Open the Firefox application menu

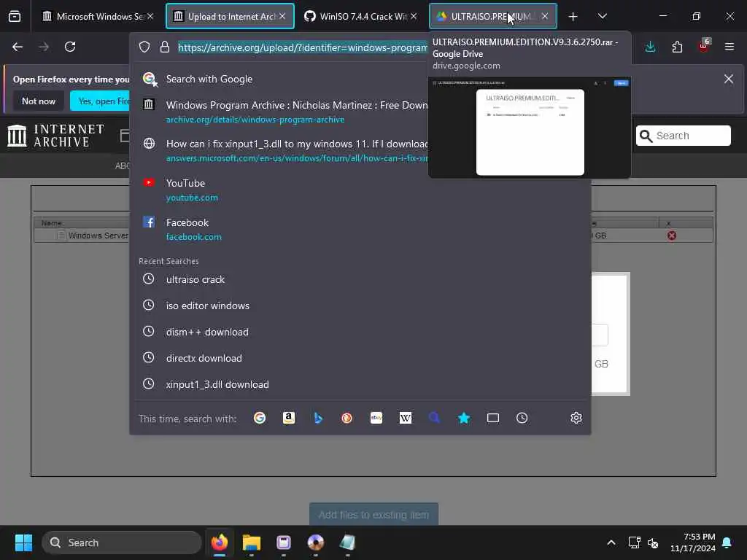[729, 47]
